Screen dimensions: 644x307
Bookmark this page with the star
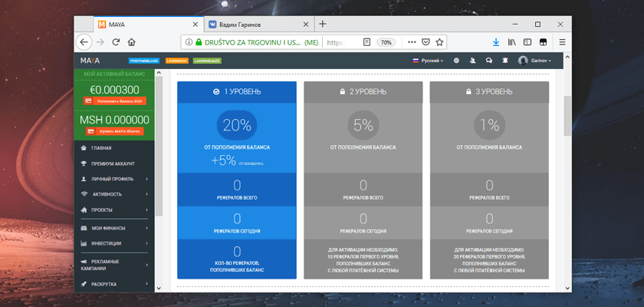[439, 42]
